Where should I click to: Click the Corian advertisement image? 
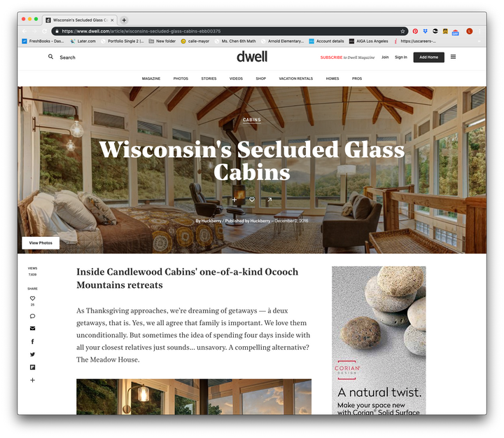click(379, 340)
